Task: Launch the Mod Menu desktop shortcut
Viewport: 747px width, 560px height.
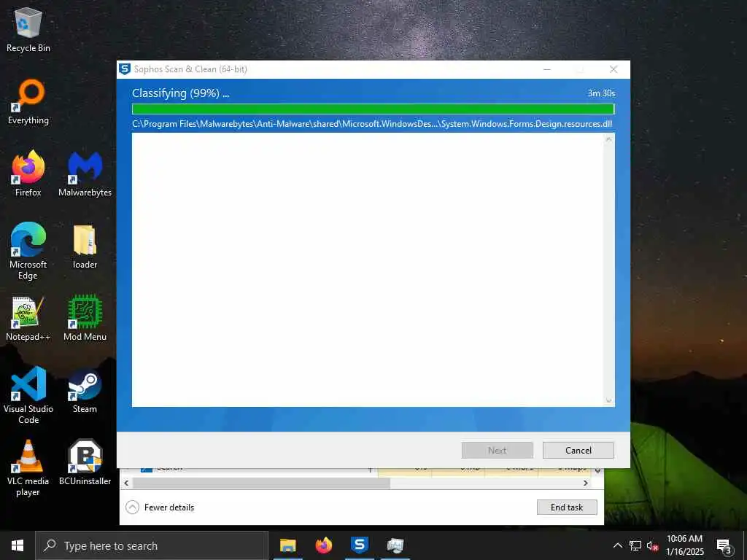Action: click(85, 319)
